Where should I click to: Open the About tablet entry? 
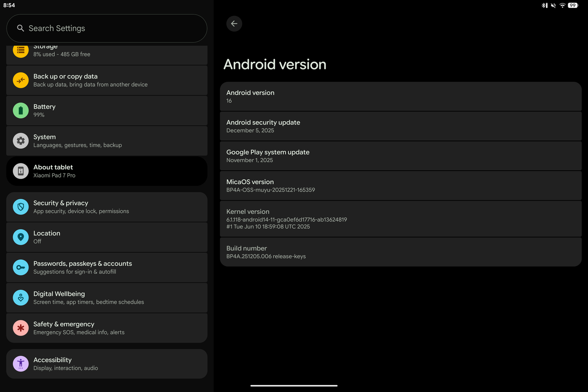click(107, 171)
